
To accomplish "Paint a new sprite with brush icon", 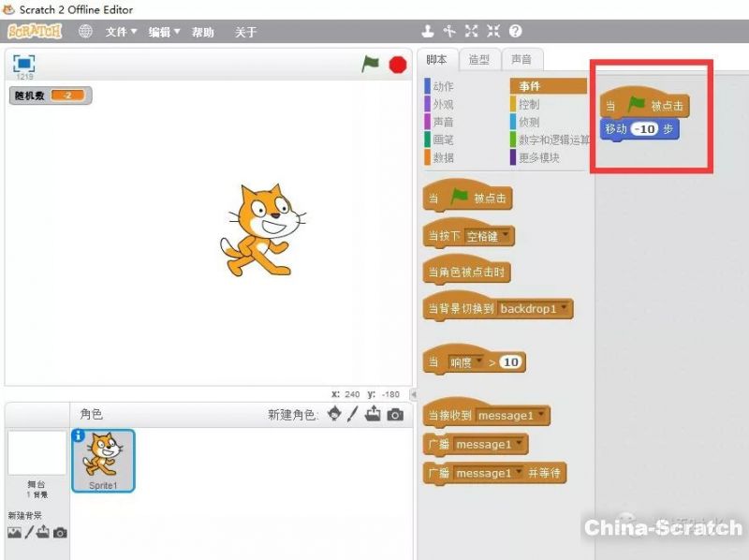I will point(353,414).
